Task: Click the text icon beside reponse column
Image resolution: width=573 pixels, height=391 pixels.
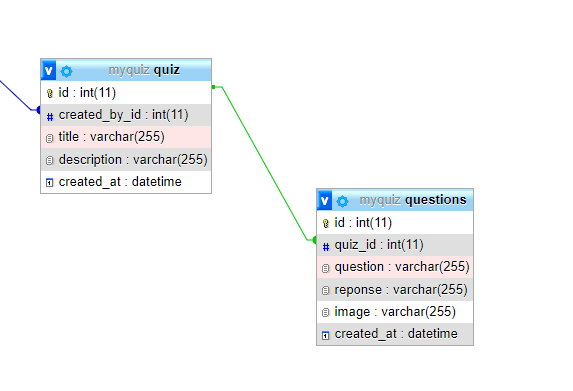Action: point(325,291)
